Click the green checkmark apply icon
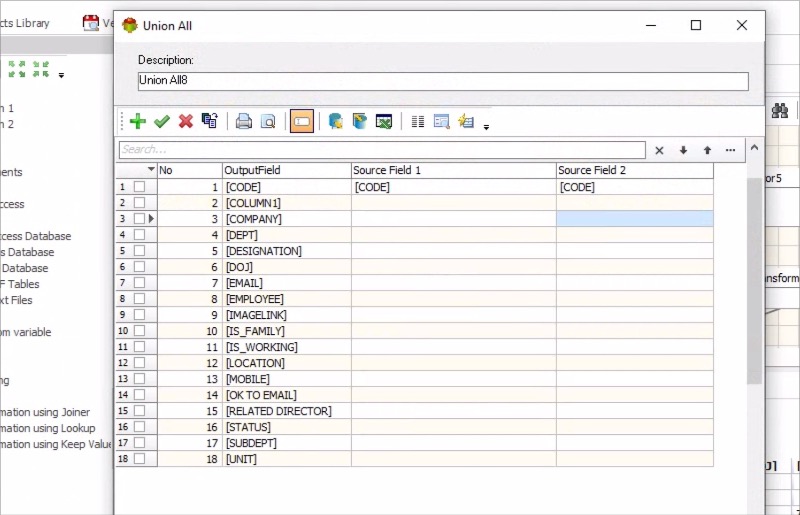Viewport: 800px width, 515px height. pyautogui.click(x=162, y=121)
